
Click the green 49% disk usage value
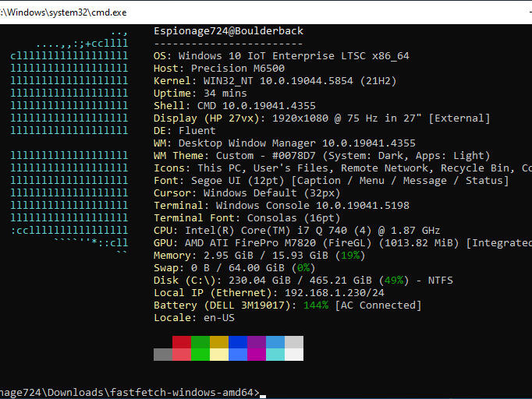391,281
